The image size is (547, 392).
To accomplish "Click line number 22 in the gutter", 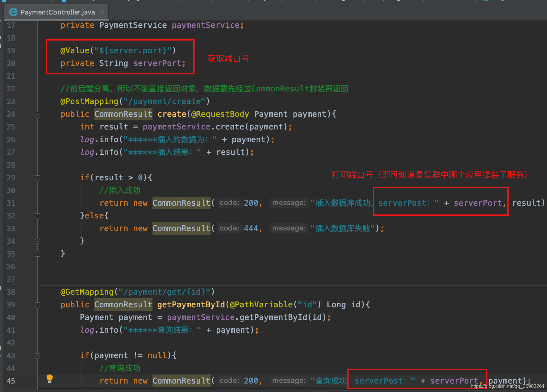I will [x=11, y=89].
